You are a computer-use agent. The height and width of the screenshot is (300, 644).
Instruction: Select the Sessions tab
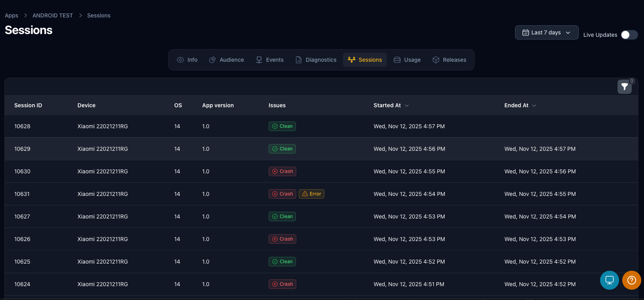click(x=365, y=60)
